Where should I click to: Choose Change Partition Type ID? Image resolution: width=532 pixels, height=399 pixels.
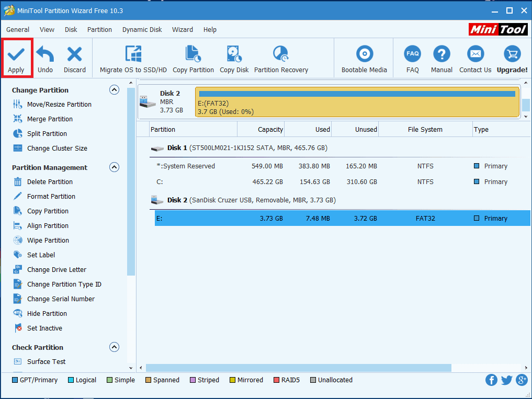tap(57, 284)
